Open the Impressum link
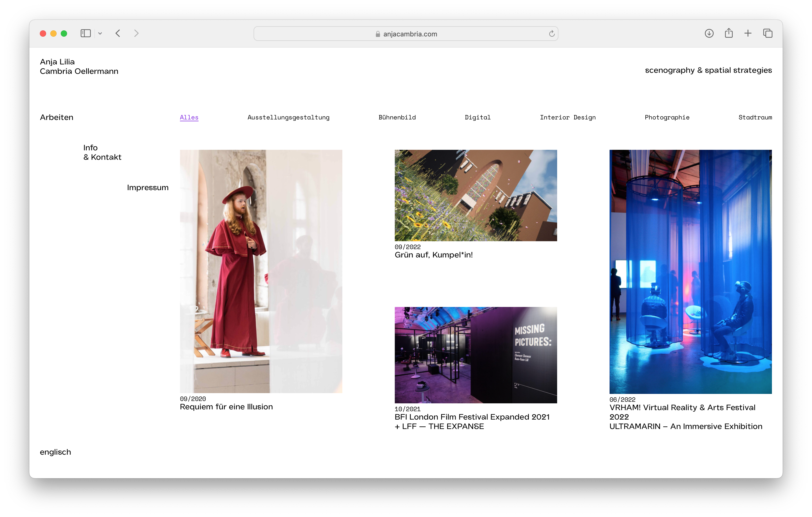The height and width of the screenshot is (517, 812). click(x=148, y=188)
